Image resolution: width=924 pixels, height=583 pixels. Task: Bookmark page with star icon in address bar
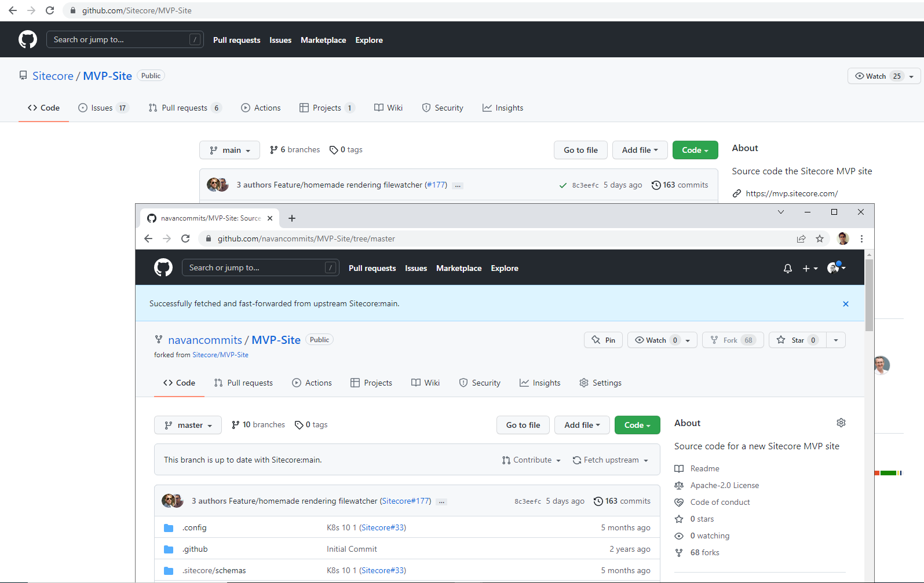point(820,239)
